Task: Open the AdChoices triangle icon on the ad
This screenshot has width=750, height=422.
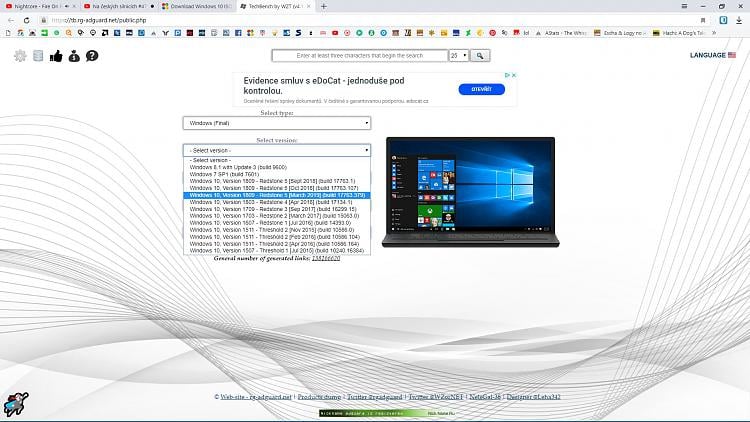Action: 507,75
